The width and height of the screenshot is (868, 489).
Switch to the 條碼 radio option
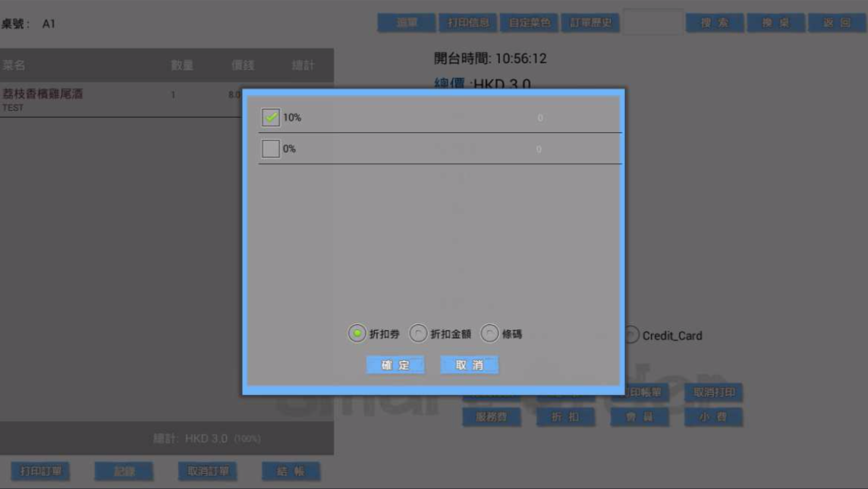[x=489, y=333]
